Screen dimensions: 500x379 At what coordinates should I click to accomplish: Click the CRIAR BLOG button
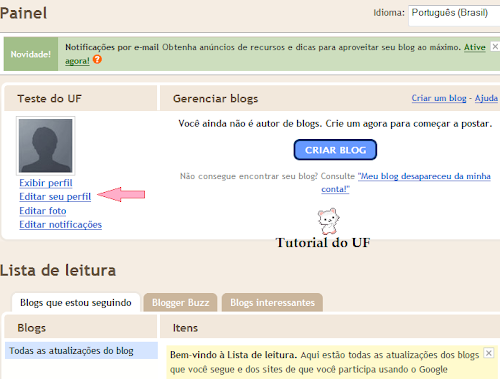tap(335, 150)
